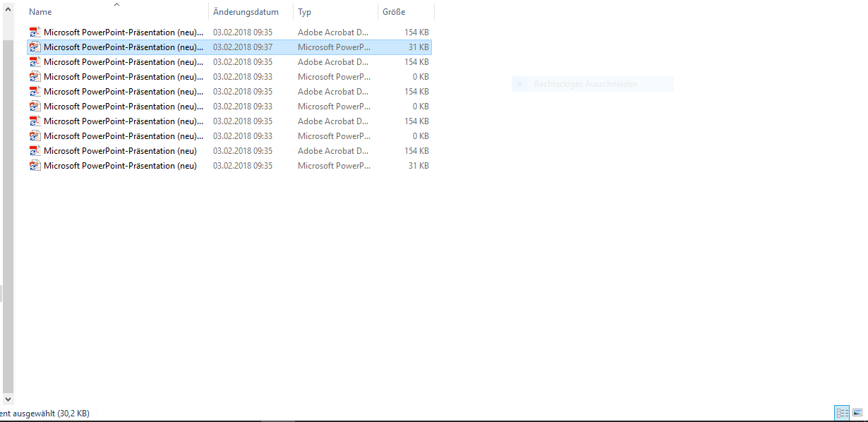Switch to the details view icon in status bar
This screenshot has width=868, height=422.
[x=842, y=413]
